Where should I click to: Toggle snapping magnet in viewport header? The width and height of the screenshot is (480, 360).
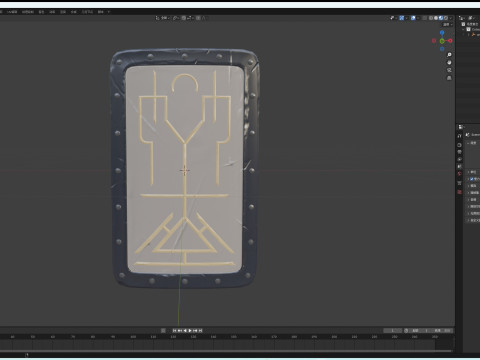coord(184,18)
